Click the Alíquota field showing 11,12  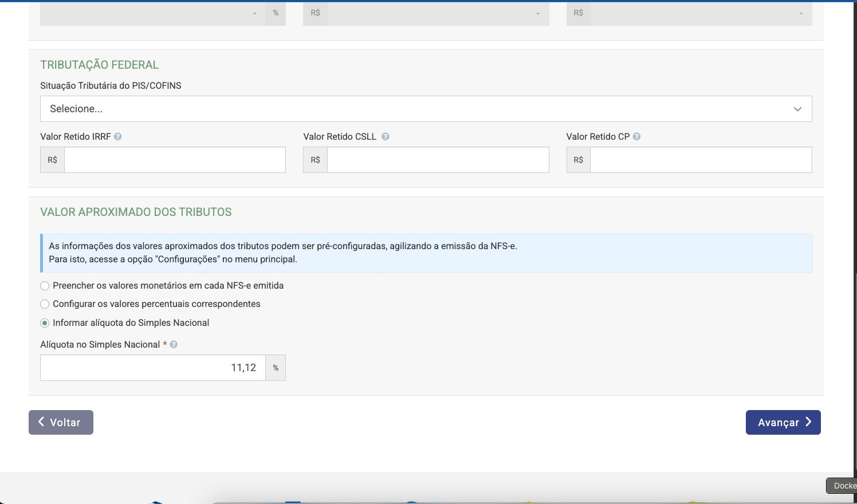(153, 368)
